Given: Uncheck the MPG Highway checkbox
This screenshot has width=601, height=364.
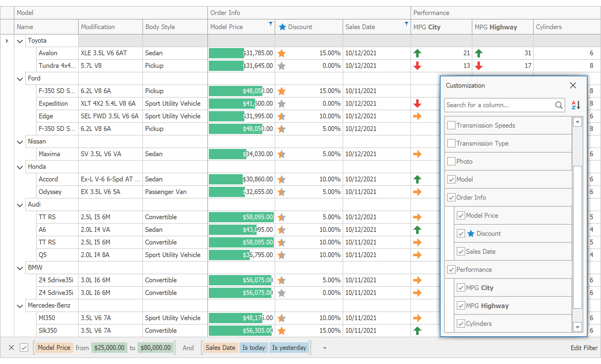Looking at the screenshot, I should click(x=461, y=305).
